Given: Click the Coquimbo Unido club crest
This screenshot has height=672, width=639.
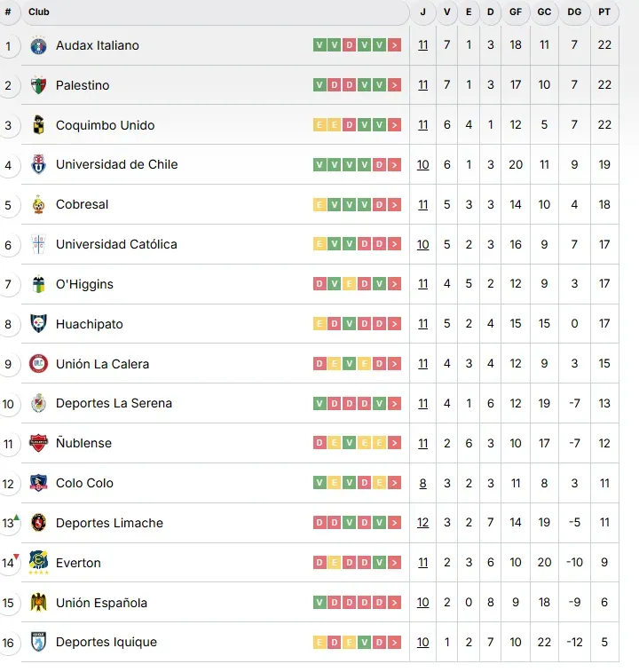Looking at the screenshot, I should (x=37, y=125).
